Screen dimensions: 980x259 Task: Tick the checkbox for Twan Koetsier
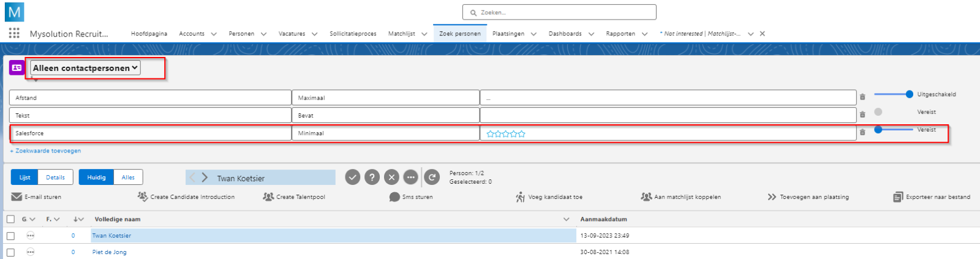point(10,236)
